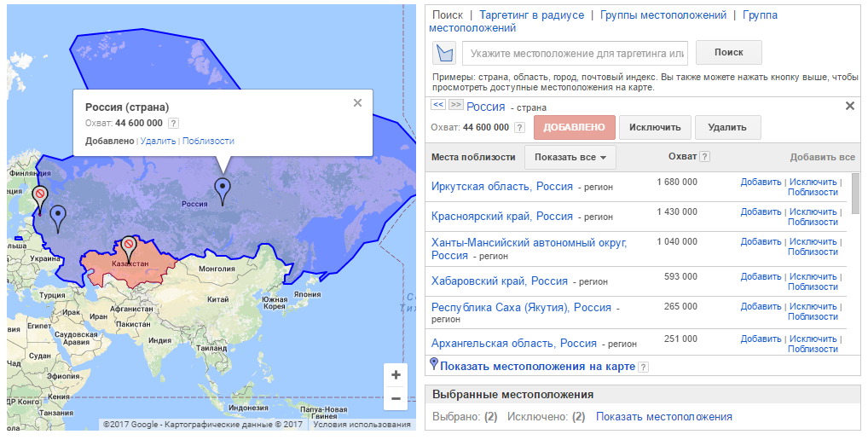Open the Таргетинг в радиусе tab
868x440 pixels.
click(x=531, y=15)
